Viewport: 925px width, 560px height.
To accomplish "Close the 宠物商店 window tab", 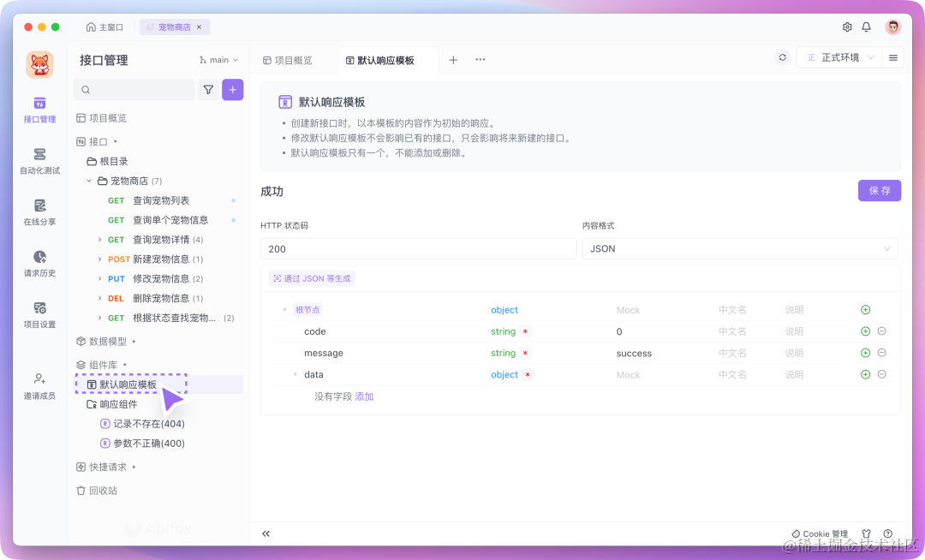I will (x=199, y=27).
